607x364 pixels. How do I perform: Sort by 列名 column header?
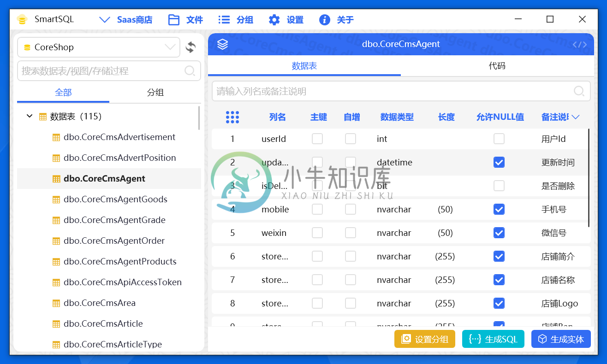point(278,117)
